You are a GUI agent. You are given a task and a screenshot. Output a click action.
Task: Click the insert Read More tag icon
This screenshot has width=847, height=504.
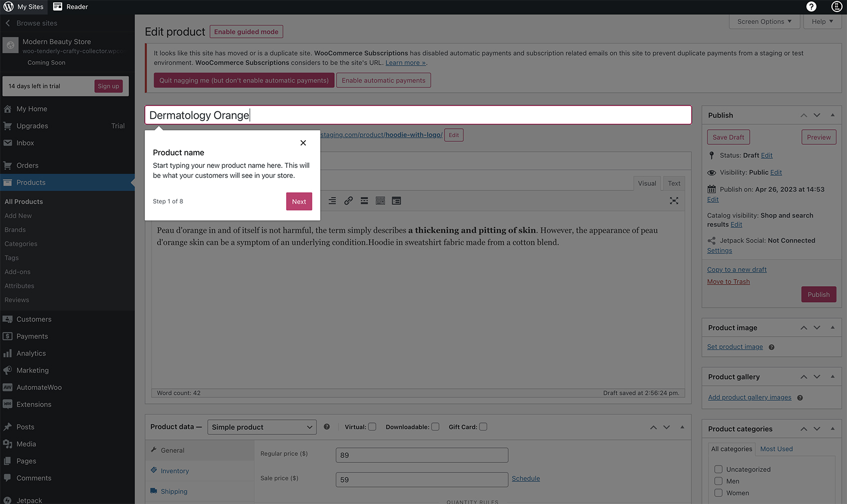pos(364,201)
